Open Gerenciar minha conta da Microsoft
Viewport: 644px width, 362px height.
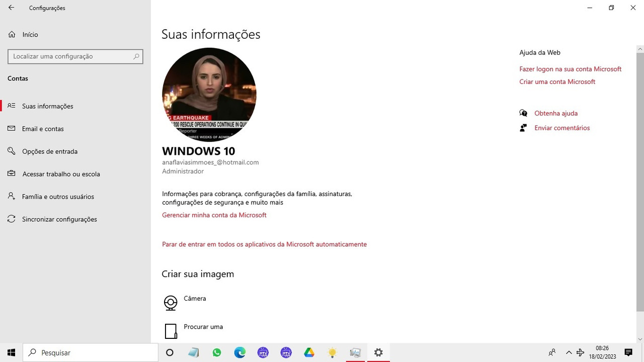click(214, 215)
